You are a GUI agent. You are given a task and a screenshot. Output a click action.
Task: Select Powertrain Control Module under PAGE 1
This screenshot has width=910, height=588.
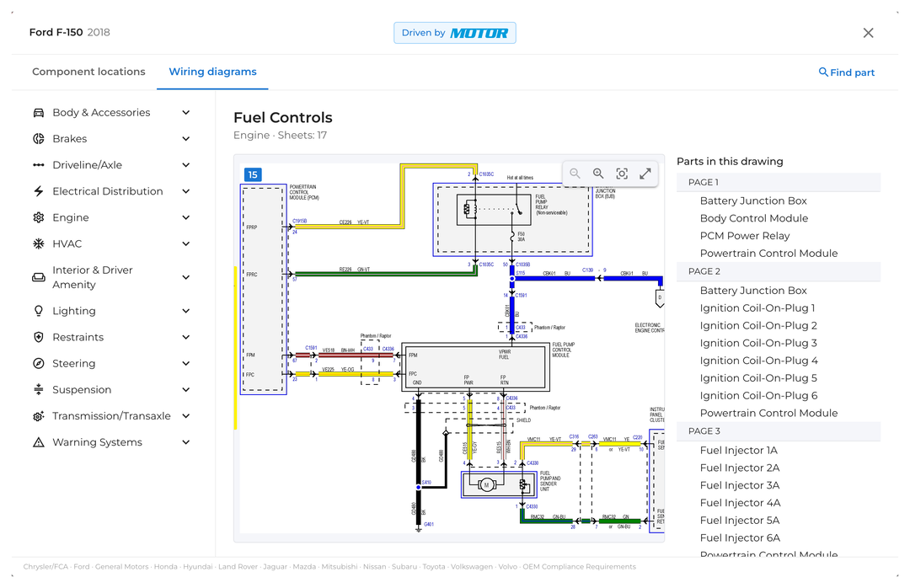[769, 253]
